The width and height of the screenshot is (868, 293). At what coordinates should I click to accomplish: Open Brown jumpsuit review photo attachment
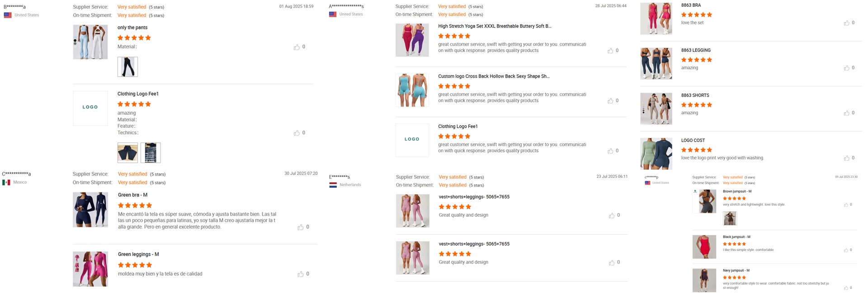point(730,219)
